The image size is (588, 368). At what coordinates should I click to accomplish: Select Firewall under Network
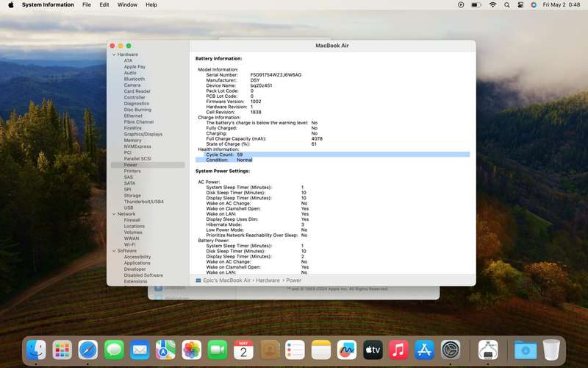132,220
